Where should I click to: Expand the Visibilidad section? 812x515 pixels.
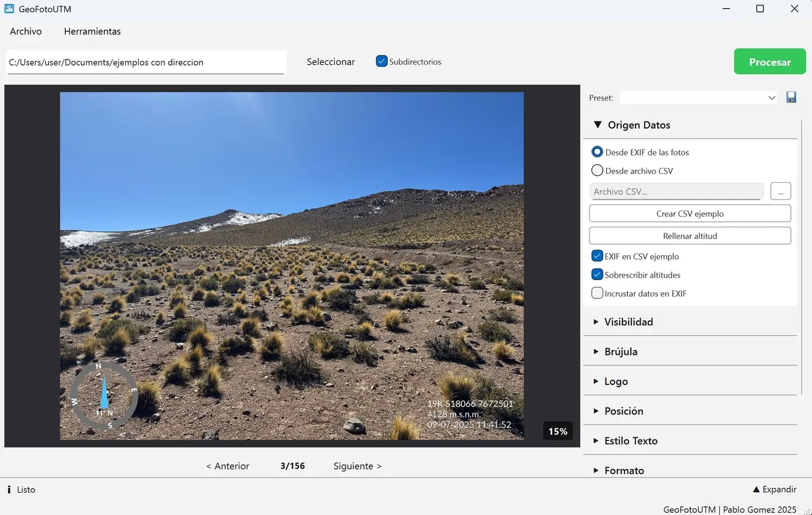(x=690, y=321)
